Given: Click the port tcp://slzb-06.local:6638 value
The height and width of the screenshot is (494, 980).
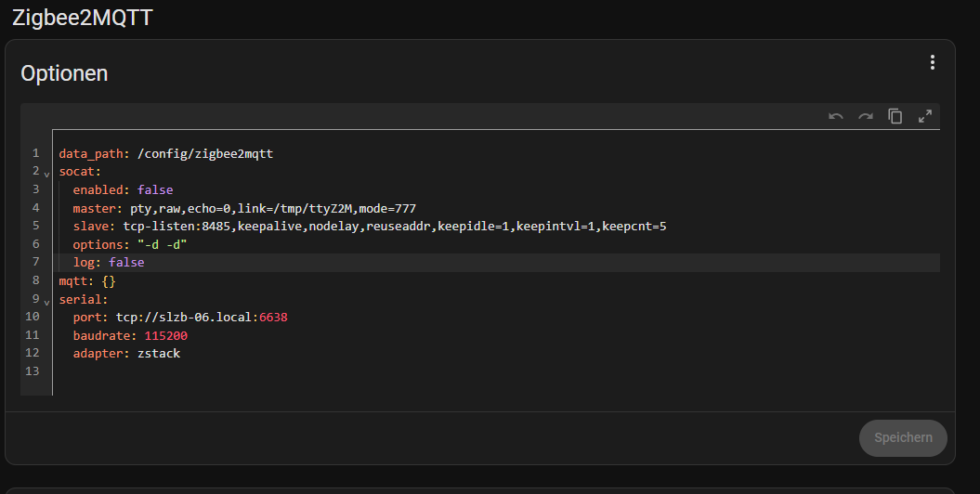Looking at the screenshot, I should tap(202, 318).
